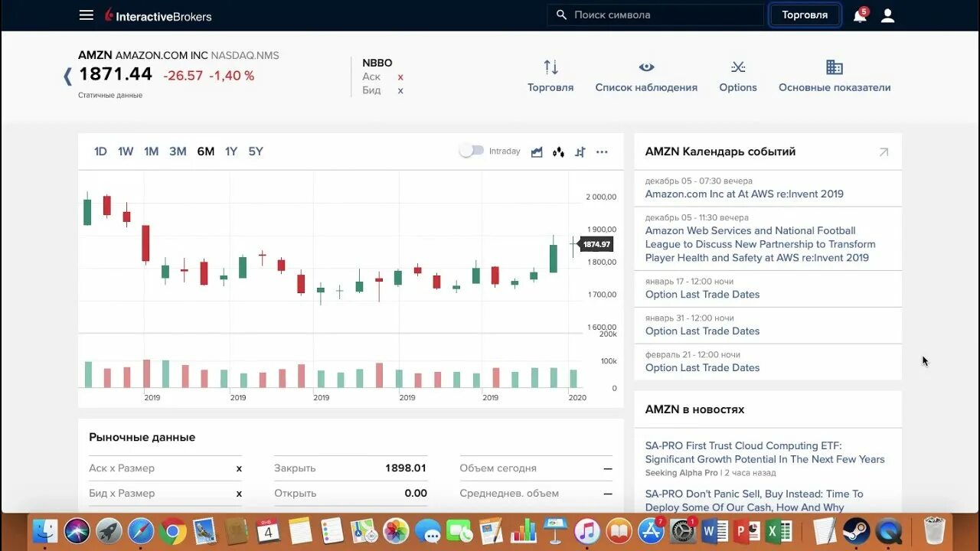
Task: Open the candlestick chart style icon
Action: coord(557,152)
